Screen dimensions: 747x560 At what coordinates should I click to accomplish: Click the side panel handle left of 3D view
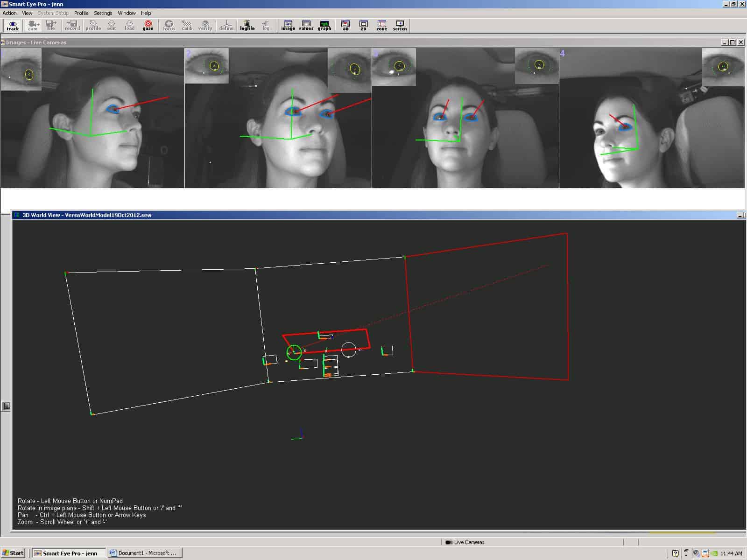tap(6, 406)
